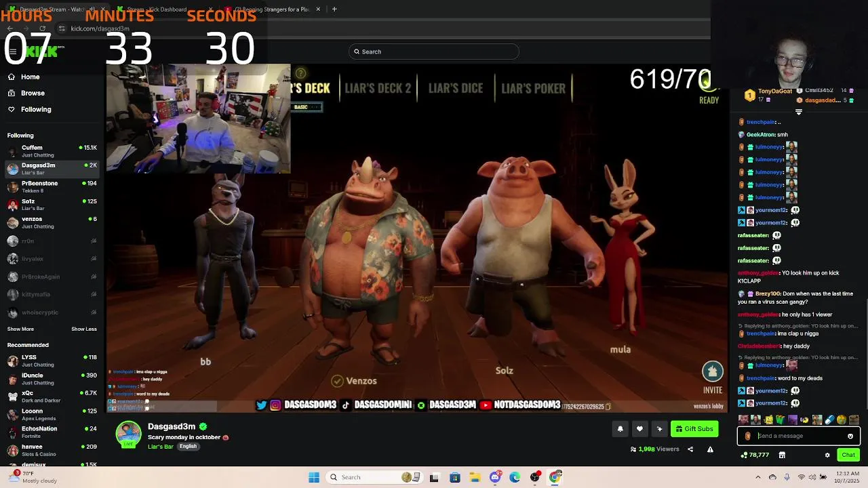The width and height of the screenshot is (868, 488).
Task: Open Dasgasd3m channel avatar
Action: pyautogui.click(x=128, y=434)
